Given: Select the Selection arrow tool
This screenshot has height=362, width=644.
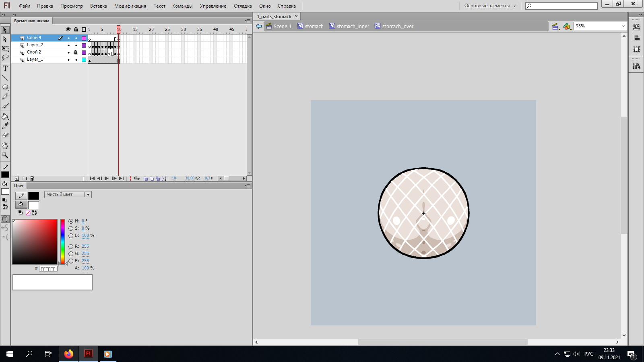Looking at the screenshot, I should pyautogui.click(x=5, y=30).
